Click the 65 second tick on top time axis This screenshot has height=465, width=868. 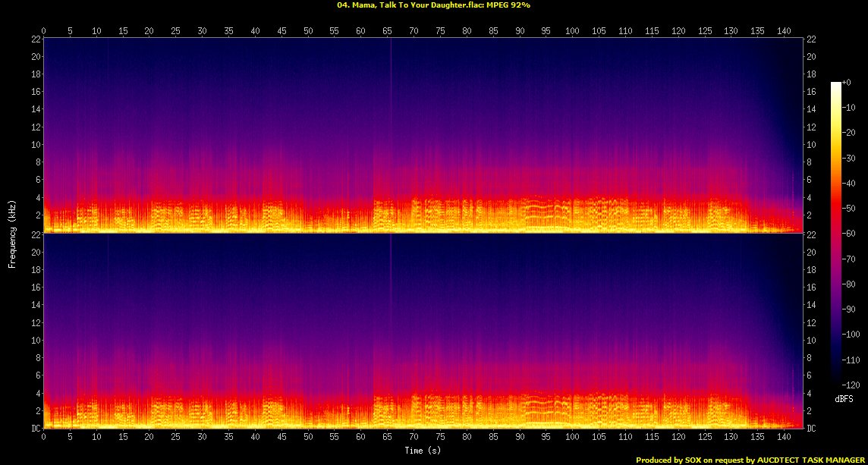(387, 30)
